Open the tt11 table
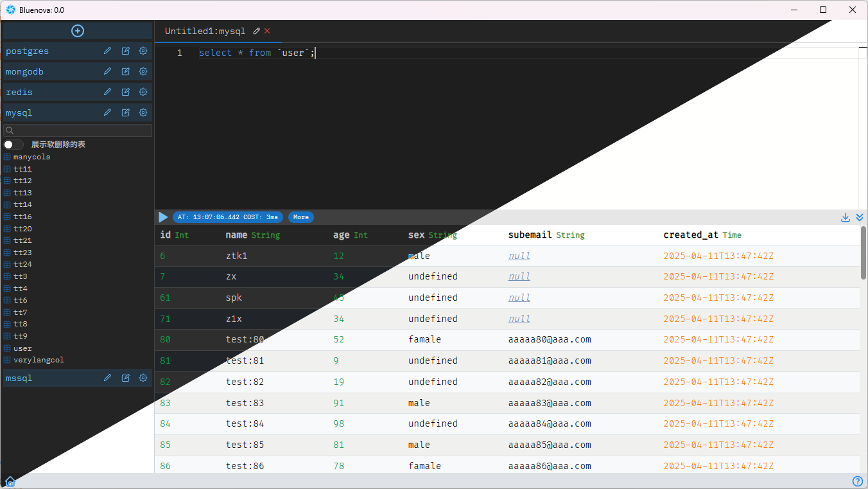Screen dimensions: 868x489 pos(22,169)
